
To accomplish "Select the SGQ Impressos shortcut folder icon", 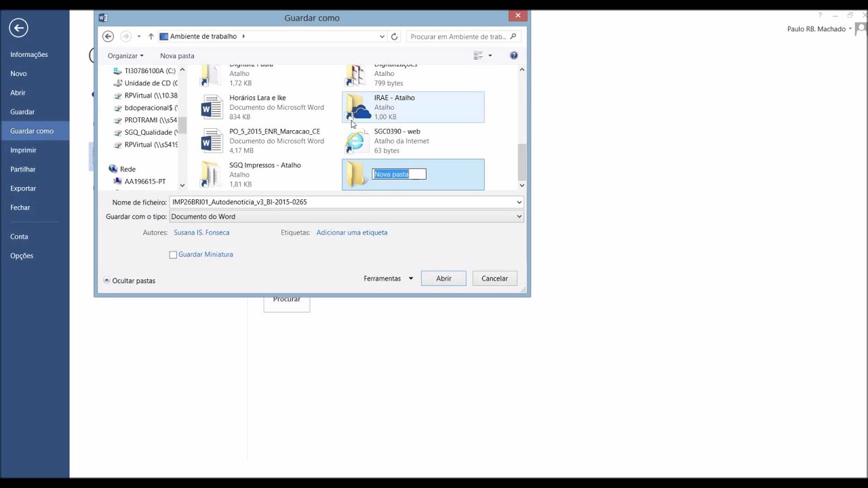I will [x=212, y=175].
